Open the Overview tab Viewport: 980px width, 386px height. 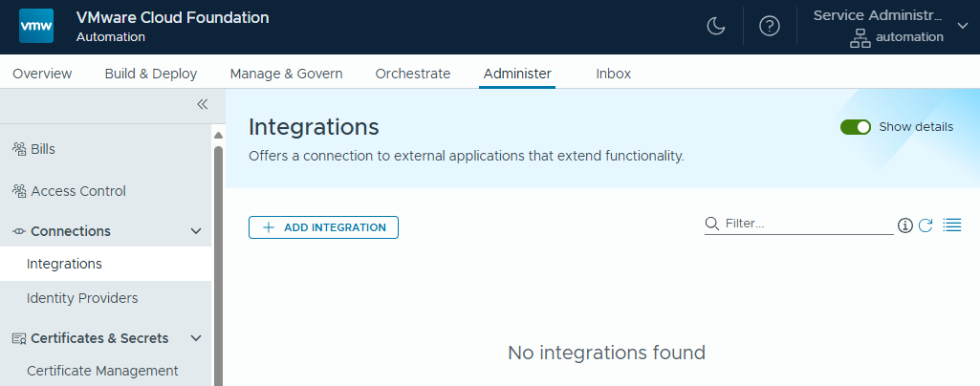(42, 74)
